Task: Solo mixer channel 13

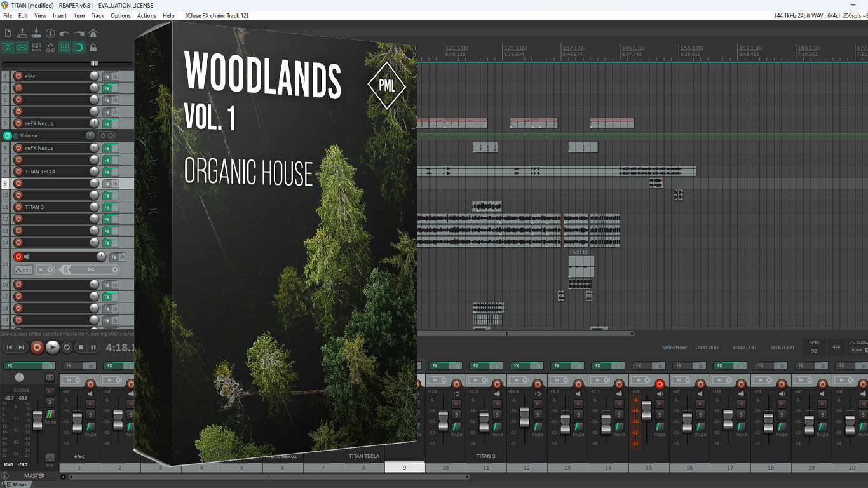Action: click(578, 415)
